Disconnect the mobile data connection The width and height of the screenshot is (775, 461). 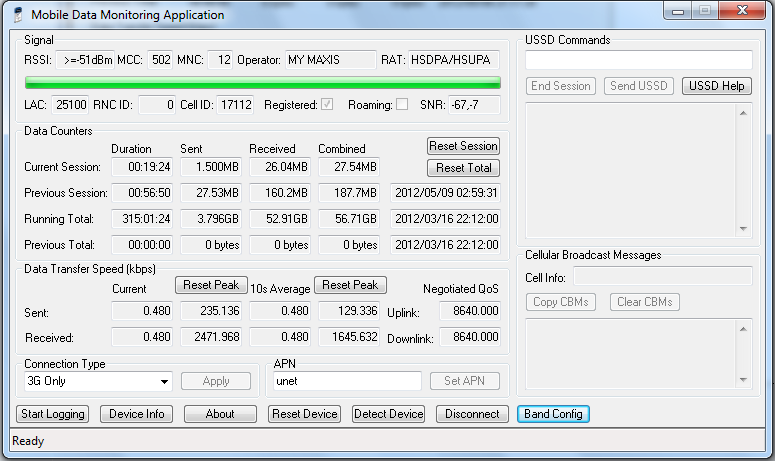472,414
